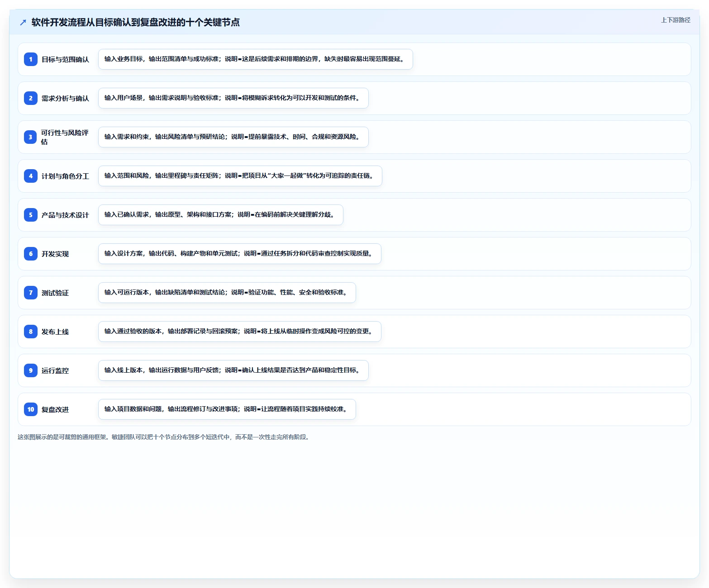Screen dimensions: 709x588
Task: Select the 目标与范围确认 step title
Action: coord(65,59)
